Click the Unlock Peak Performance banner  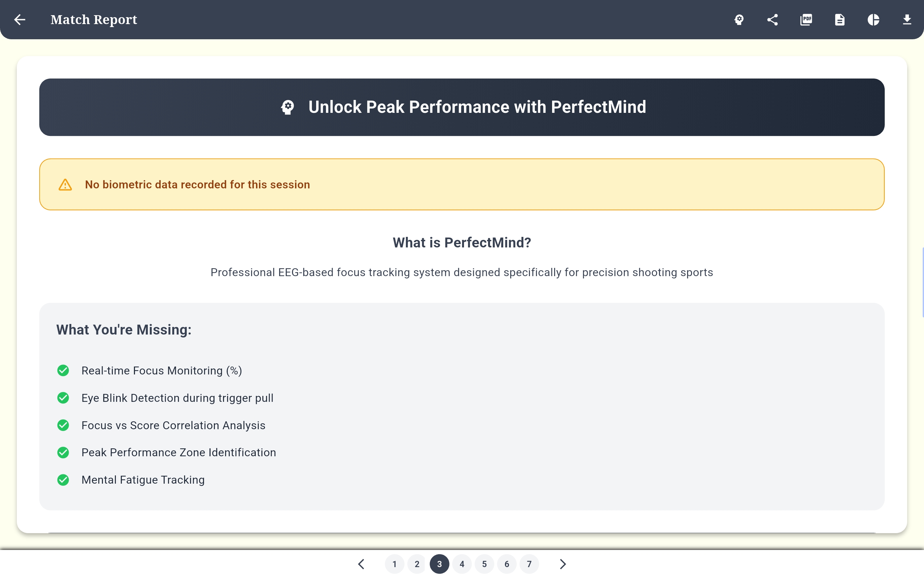462,107
